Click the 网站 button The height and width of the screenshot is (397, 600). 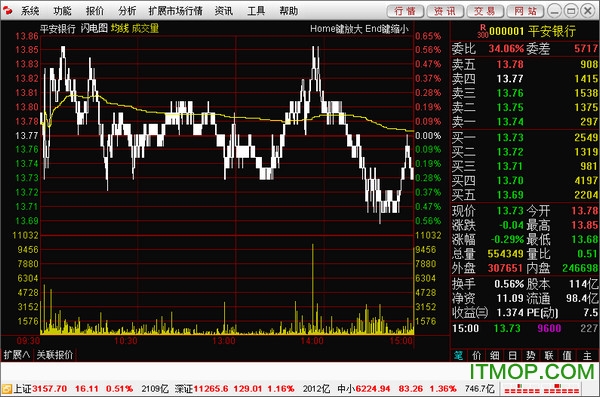(525, 11)
